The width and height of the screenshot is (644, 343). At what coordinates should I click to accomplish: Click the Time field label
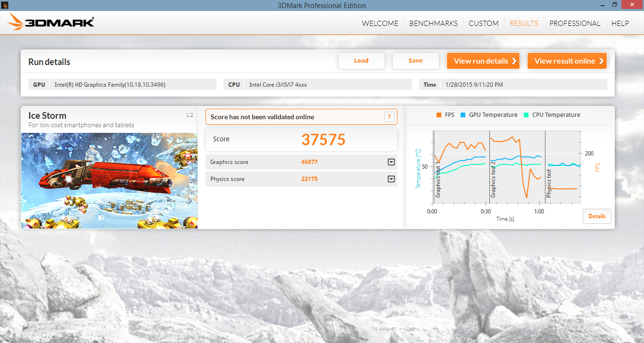coord(430,85)
